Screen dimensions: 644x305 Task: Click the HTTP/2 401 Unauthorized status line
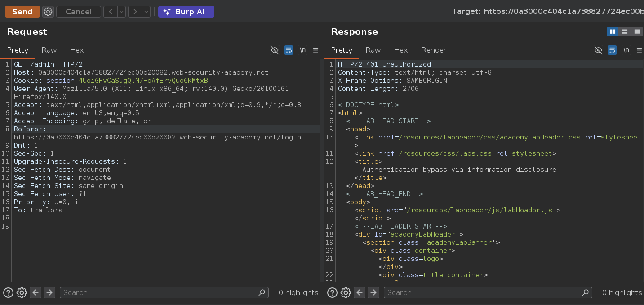384,64
